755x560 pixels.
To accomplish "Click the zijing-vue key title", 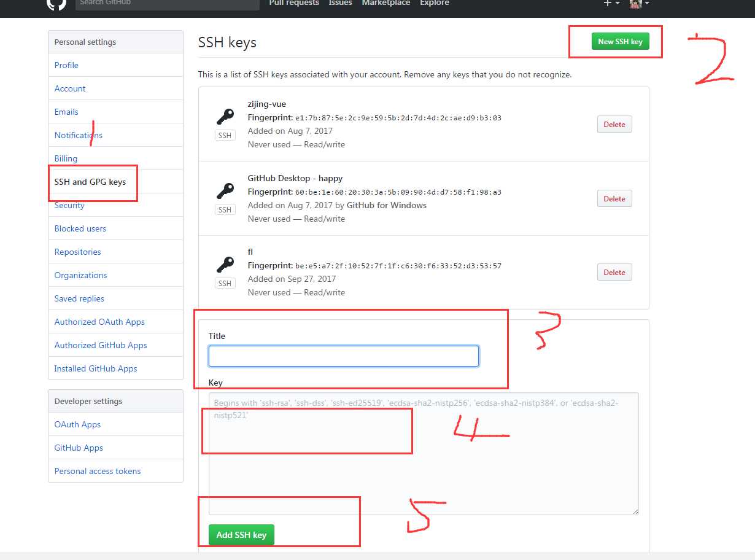I will 267,104.
